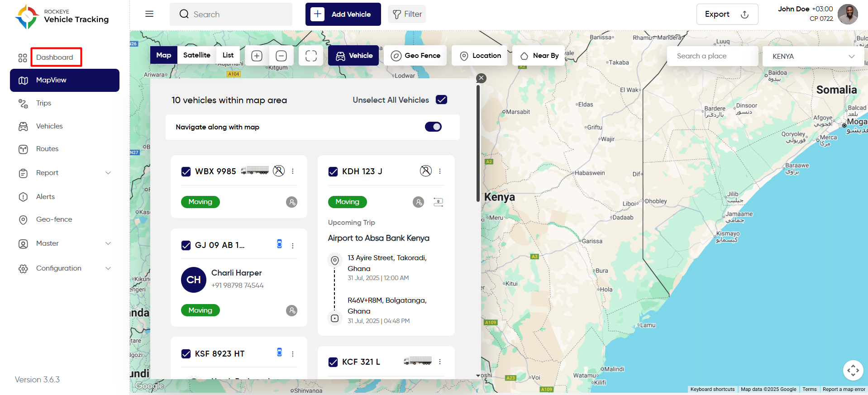Click the zoom in plus icon
This screenshot has width=868, height=395.
click(x=257, y=56)
